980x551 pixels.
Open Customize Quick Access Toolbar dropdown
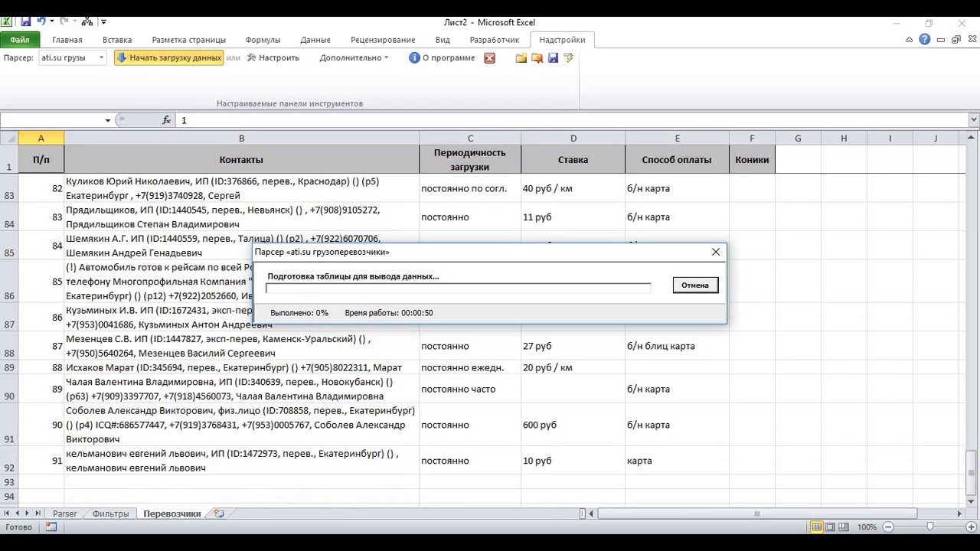(x=104, y=21)
